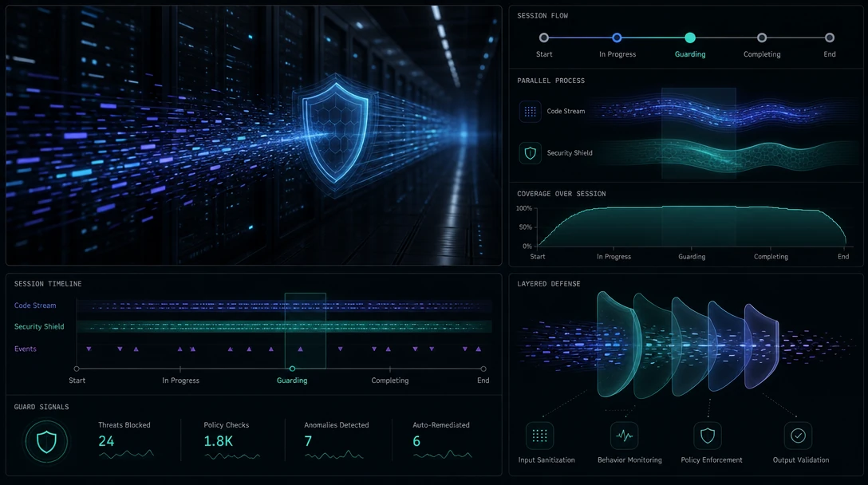Click the Security Shield icon in Parallel Process

(x=530, y=153)
